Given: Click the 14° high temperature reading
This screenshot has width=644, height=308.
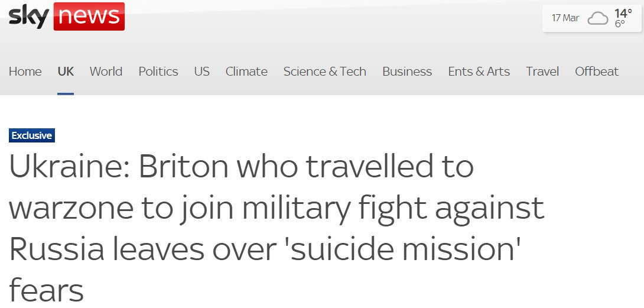Looking at the screenshot, I should (x=623, y=13).
